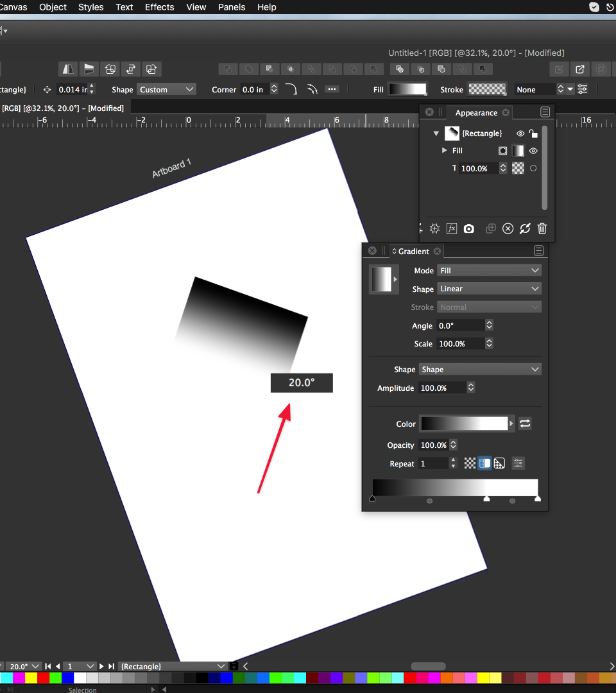Click the circled X clear icon in Appearance panel
Viewport: 616px width, 693px height.
[508, 228]
